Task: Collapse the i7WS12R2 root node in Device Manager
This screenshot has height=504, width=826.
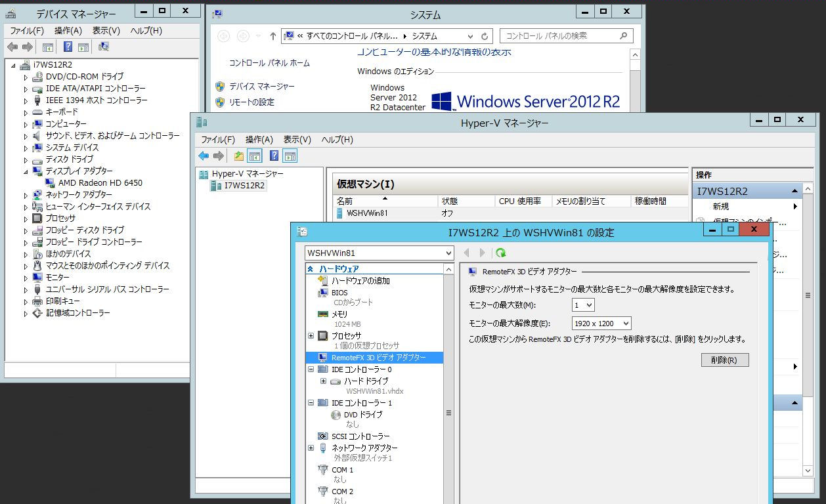Action: coord(14,65)
